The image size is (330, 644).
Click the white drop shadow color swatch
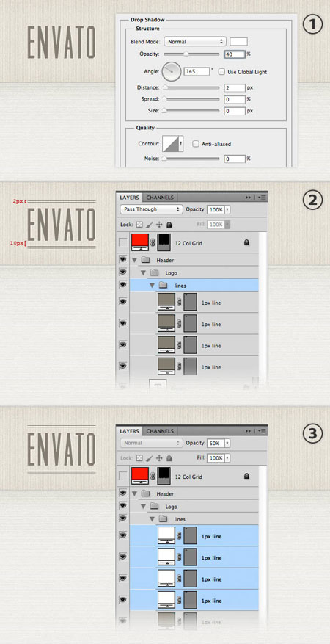click(x=238, y=41)
